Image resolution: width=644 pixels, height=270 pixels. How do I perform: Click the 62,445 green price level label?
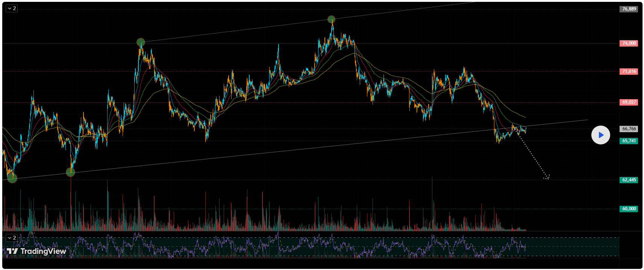pyautogui.click(x=629, y=180)
